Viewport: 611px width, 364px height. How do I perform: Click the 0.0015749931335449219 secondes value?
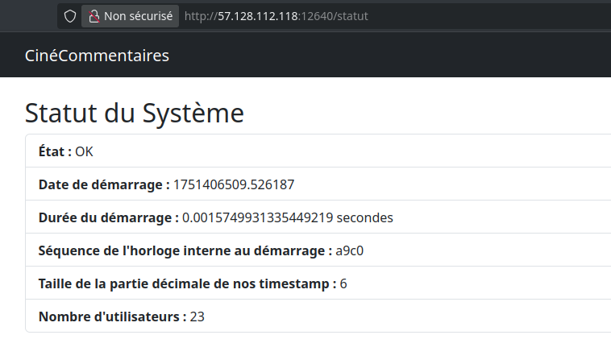(x=288, y=217)
